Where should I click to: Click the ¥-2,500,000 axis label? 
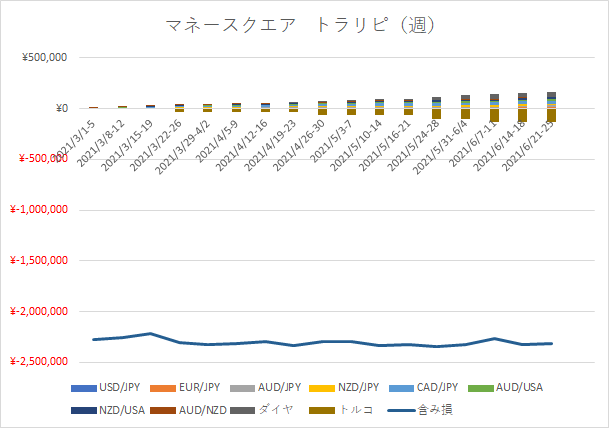[x=39, y=362]
